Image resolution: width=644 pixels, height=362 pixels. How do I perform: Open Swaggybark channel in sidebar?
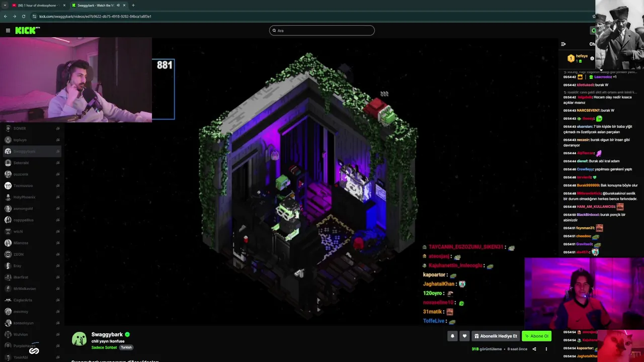click(31, 151)
